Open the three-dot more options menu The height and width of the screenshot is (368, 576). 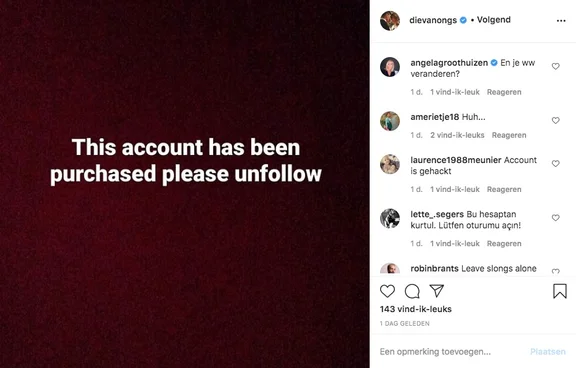point(561,21)
